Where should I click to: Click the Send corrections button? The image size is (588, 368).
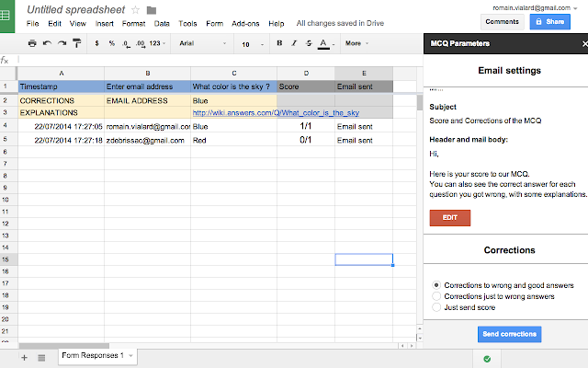coord(509,334)
